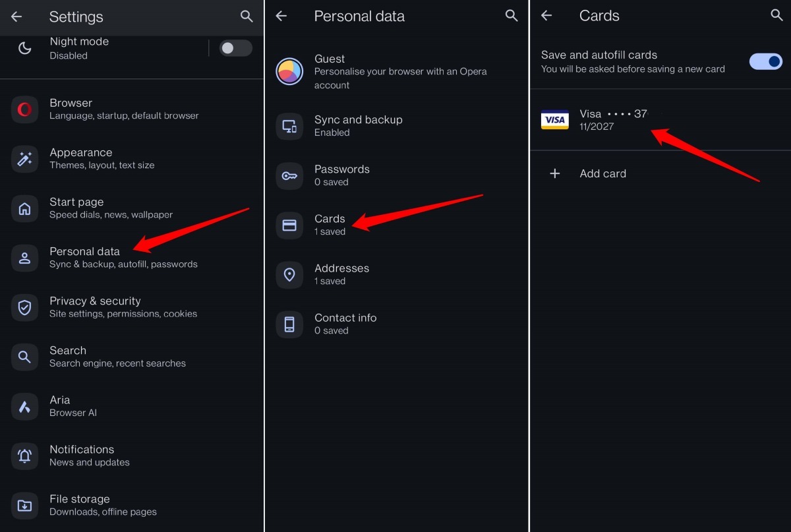Tap the Guest account avatar
This screenshot has width=791, height=532.
tap(289, 71)
